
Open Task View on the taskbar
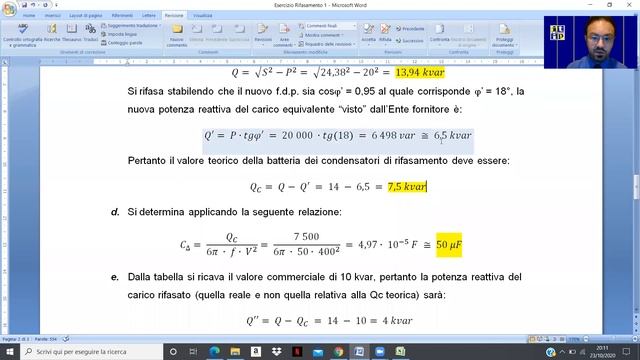pyautogui.click(x=193, y=351)
